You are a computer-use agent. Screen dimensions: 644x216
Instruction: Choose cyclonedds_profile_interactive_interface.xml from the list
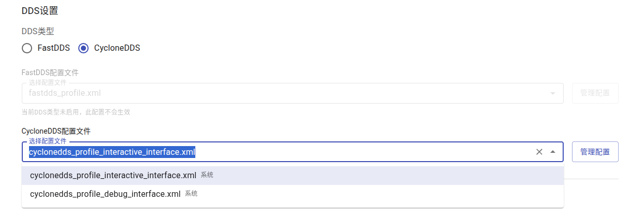pyautogui.click(x=113, y=176)
